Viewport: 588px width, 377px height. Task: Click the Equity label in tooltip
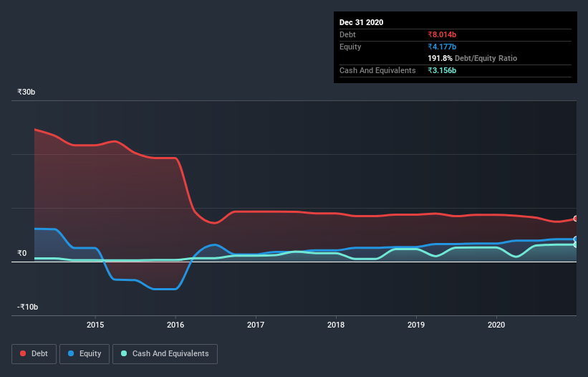click(350, 47)
